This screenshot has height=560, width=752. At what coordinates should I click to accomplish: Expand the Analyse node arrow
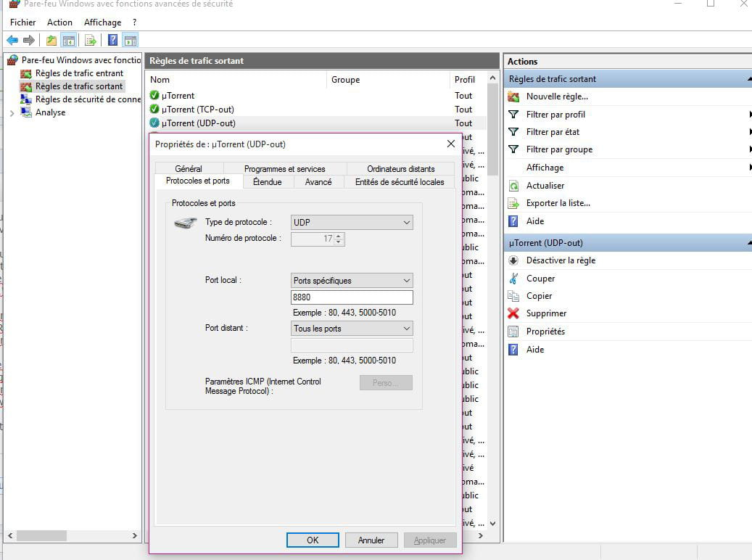click(12, 113)
